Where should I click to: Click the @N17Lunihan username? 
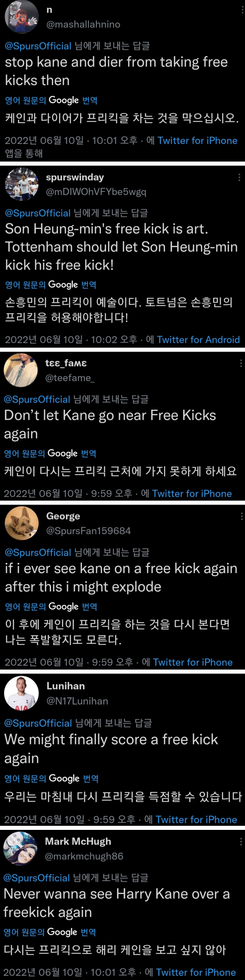[x=77, y=701]
